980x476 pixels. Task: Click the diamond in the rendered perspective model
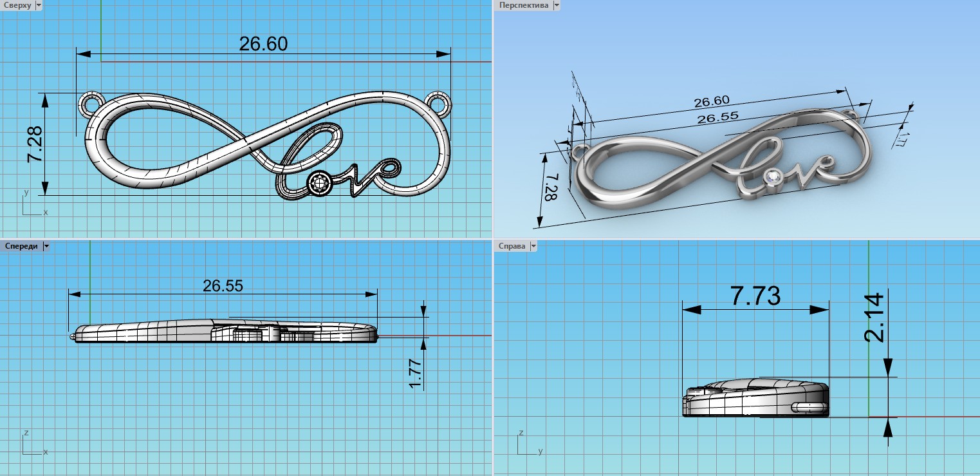(774, 176)
